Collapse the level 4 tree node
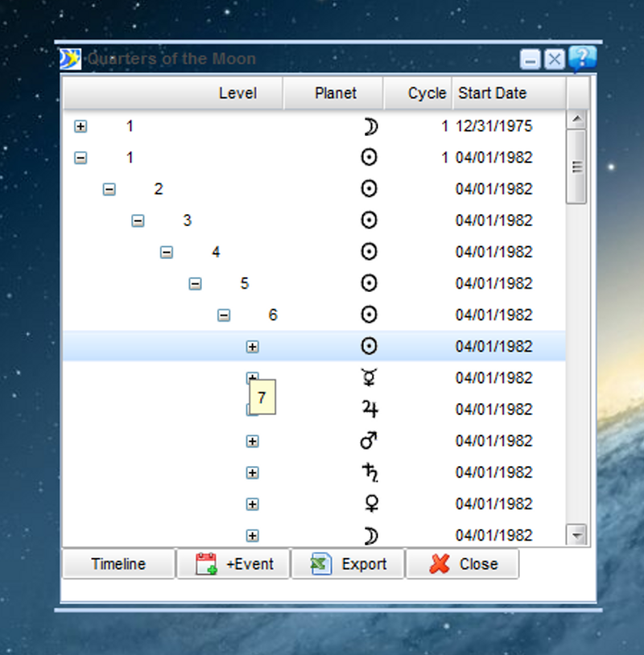The height and width of the screenshot is (655, 644). [167, 252]
